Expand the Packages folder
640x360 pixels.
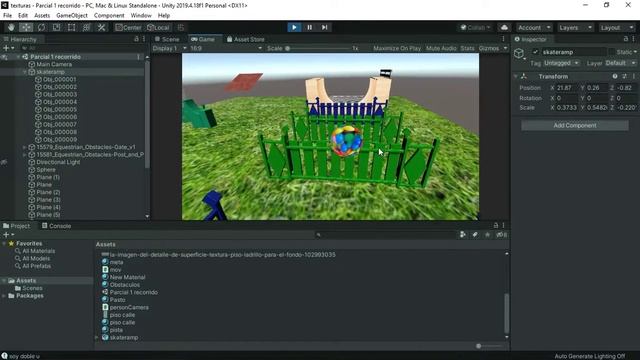pyautogui.click(x=4, y=296)
